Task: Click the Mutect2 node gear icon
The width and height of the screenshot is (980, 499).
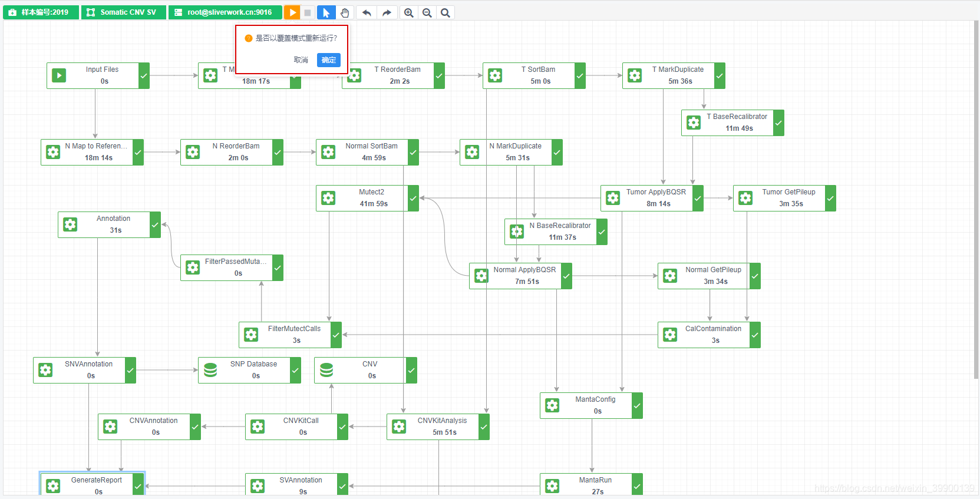Action: point(328,198)
